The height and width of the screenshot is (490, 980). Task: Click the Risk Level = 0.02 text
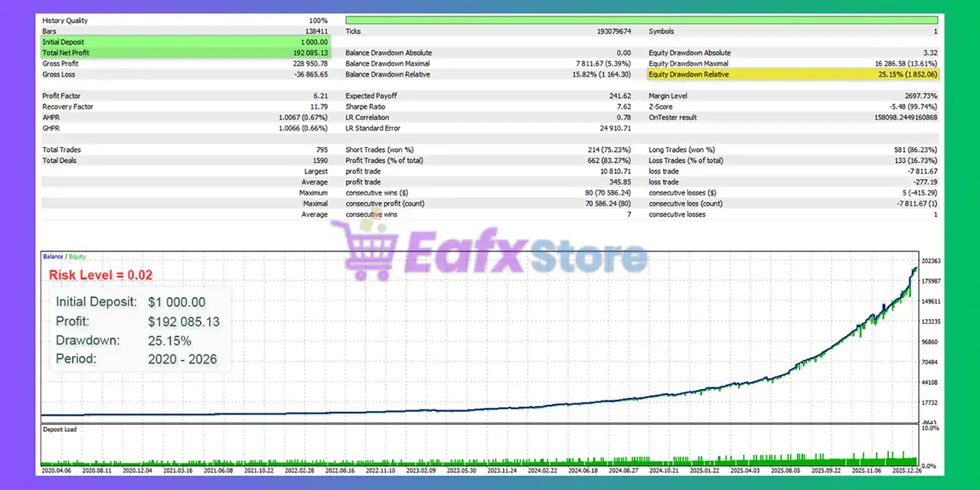coord(100,275)
